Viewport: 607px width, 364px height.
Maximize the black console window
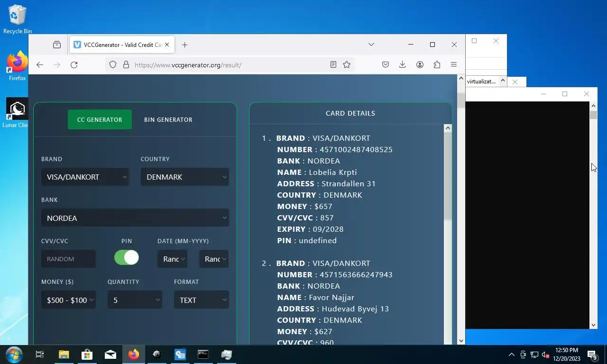click(565, 94)
